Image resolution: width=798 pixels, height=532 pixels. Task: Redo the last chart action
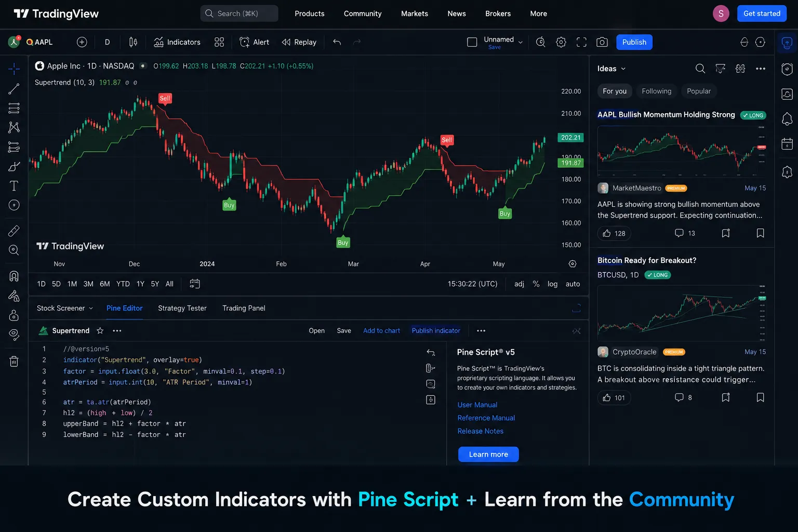coord(357,42)
